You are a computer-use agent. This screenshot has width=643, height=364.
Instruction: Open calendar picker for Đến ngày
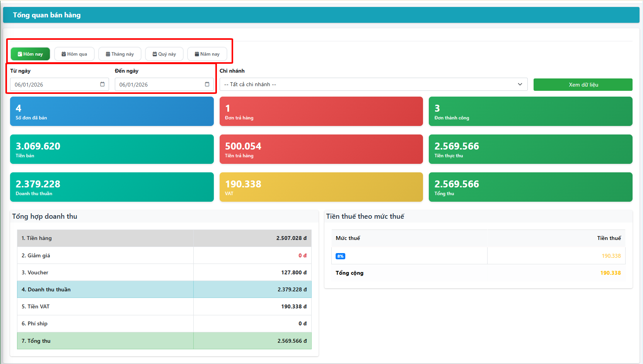pos(207,84)
